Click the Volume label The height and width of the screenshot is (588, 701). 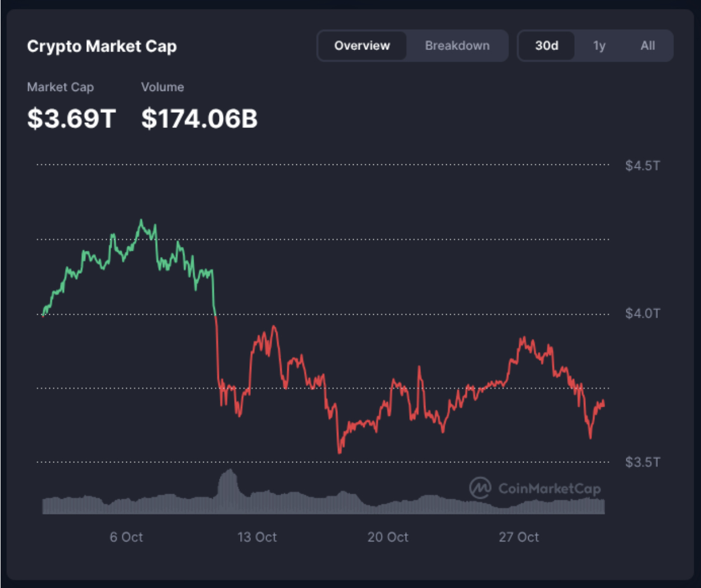tap(162, 87)
